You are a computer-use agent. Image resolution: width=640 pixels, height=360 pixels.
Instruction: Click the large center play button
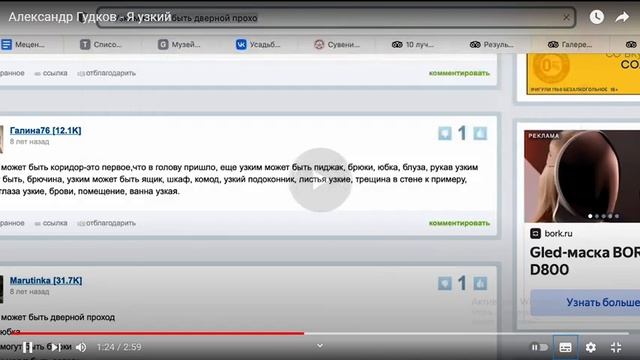coord(320,180)
